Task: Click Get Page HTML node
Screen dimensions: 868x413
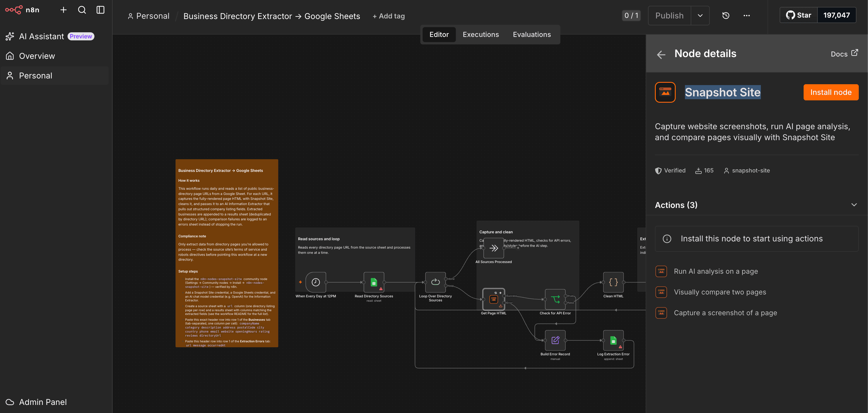Action: 493,299
